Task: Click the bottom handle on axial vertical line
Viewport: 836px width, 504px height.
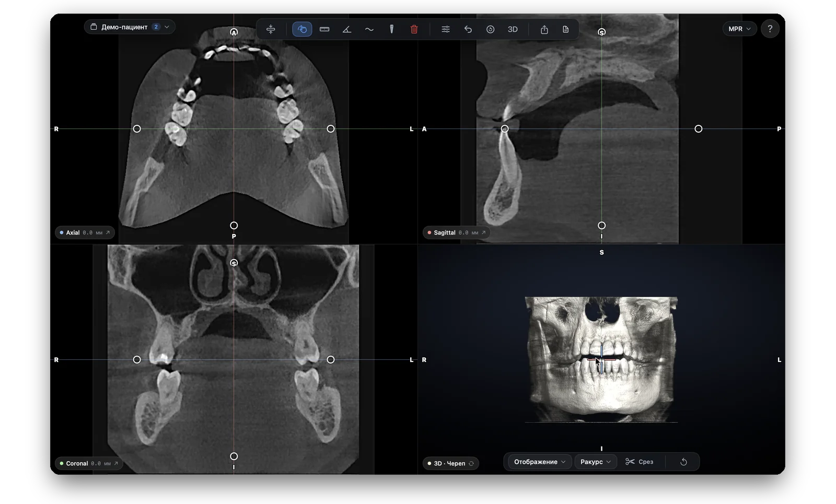Action: [234, 226]
